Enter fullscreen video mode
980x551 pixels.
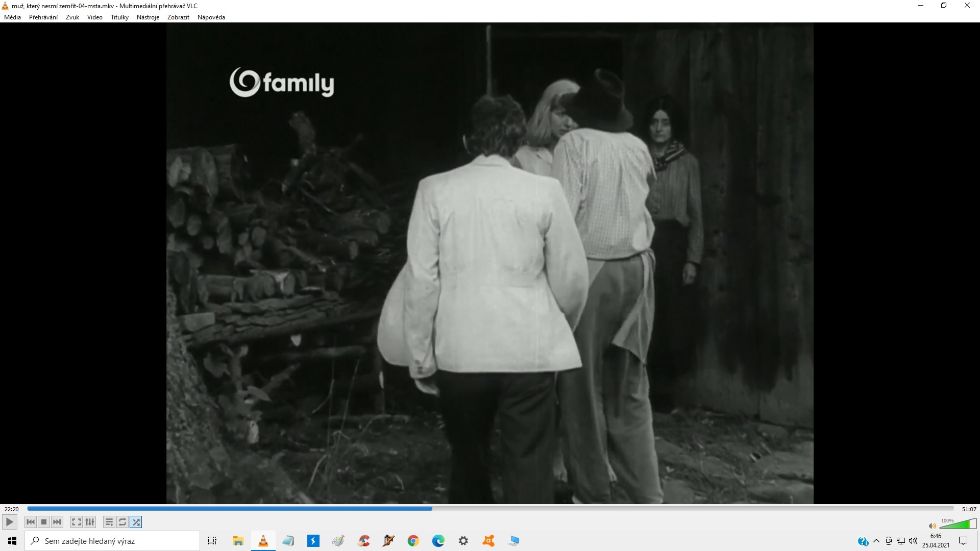click(76, 522)
